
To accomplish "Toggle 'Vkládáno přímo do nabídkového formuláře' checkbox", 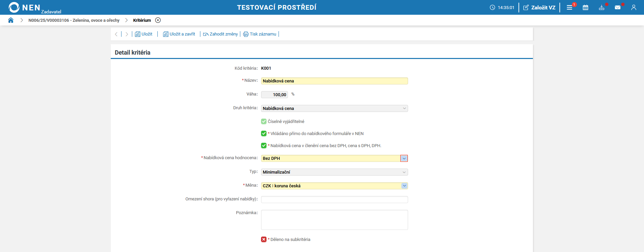I will point(264,133).
